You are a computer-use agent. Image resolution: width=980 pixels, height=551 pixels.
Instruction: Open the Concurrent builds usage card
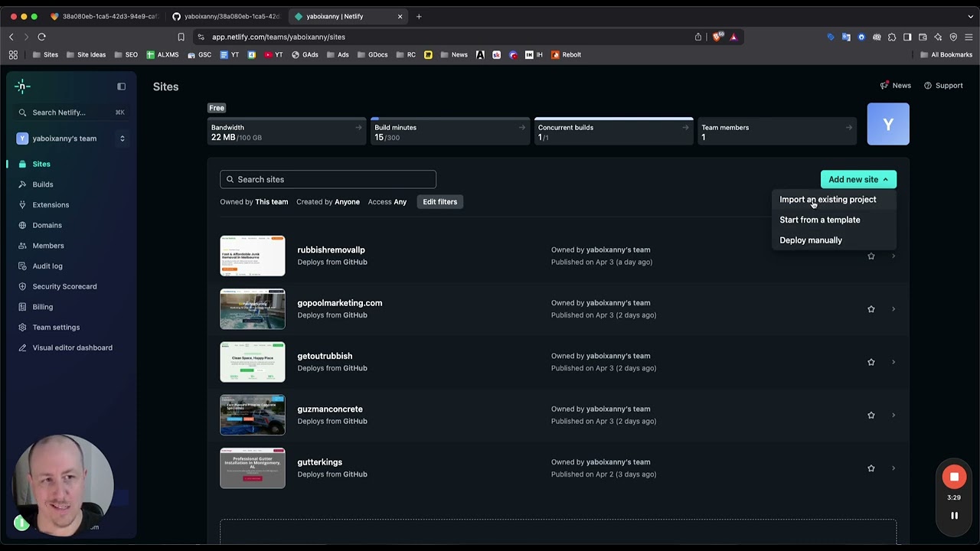click(x=614, y=132)
